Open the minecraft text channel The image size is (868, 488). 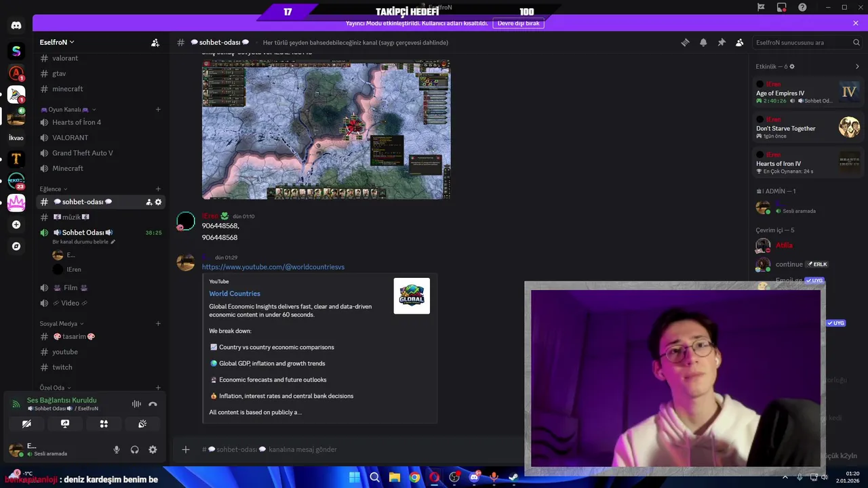tap(100, 89)
